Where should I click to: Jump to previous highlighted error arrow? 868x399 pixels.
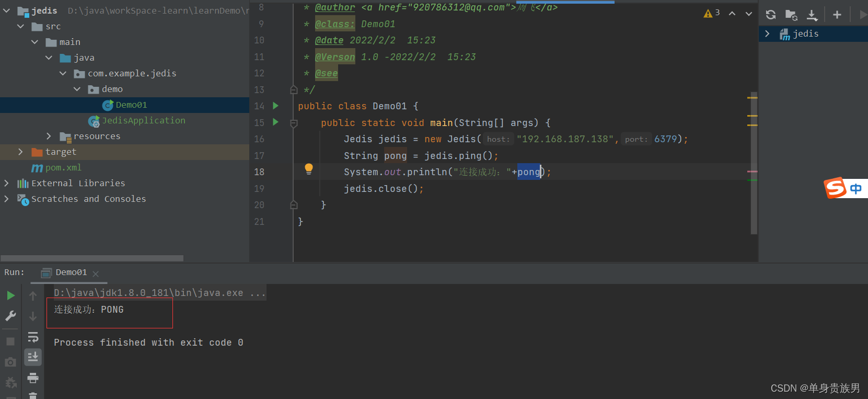pos(732,14)
